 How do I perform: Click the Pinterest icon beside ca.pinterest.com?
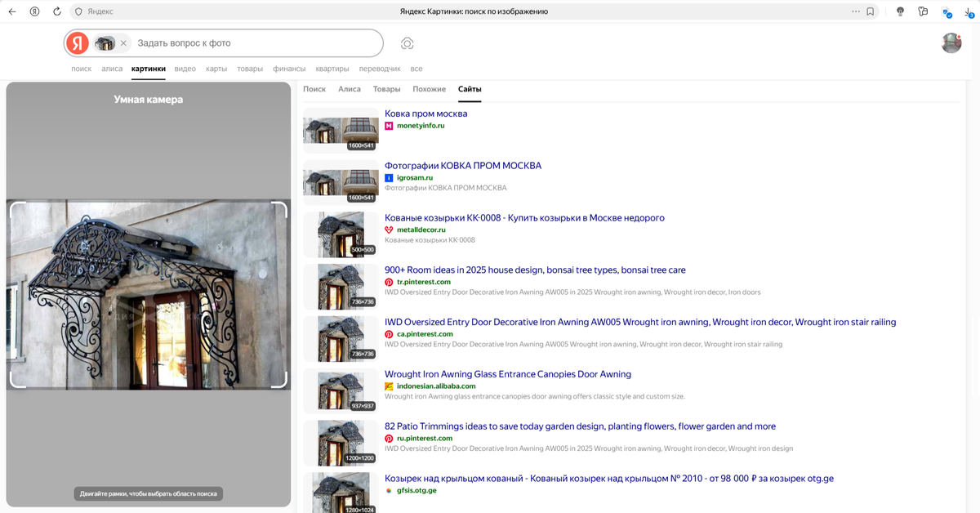389,334
